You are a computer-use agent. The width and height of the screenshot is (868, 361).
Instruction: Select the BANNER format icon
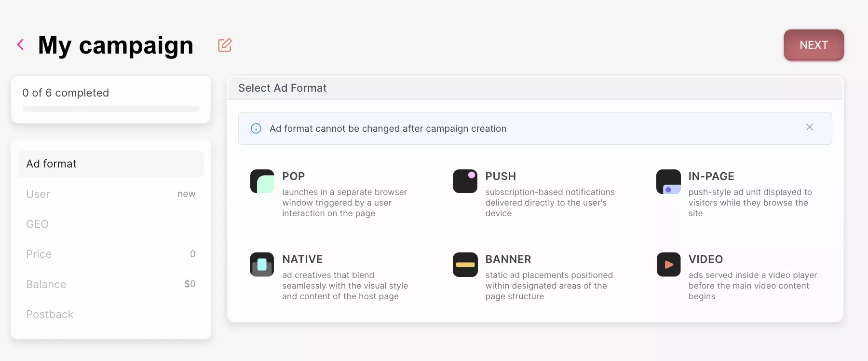[x=465, y=264]
